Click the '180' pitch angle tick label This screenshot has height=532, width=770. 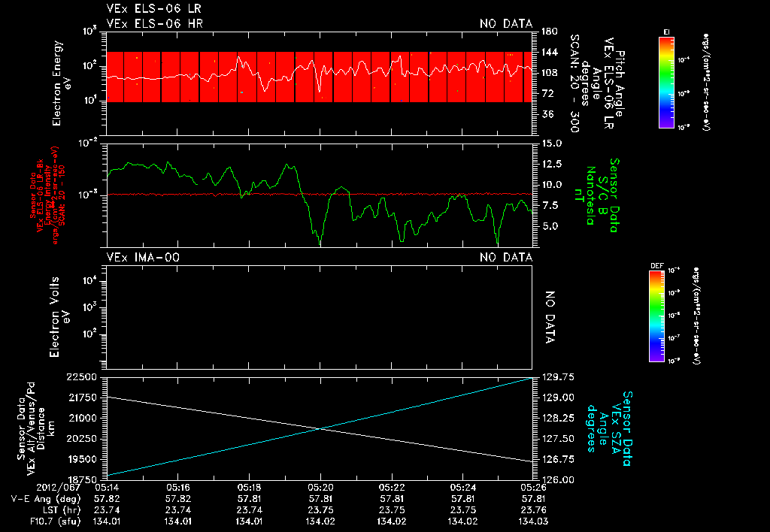tap(549, 32)
